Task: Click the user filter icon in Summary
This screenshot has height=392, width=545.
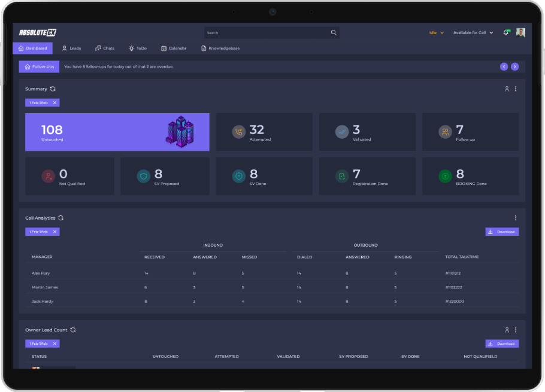Action: (507, 89)
